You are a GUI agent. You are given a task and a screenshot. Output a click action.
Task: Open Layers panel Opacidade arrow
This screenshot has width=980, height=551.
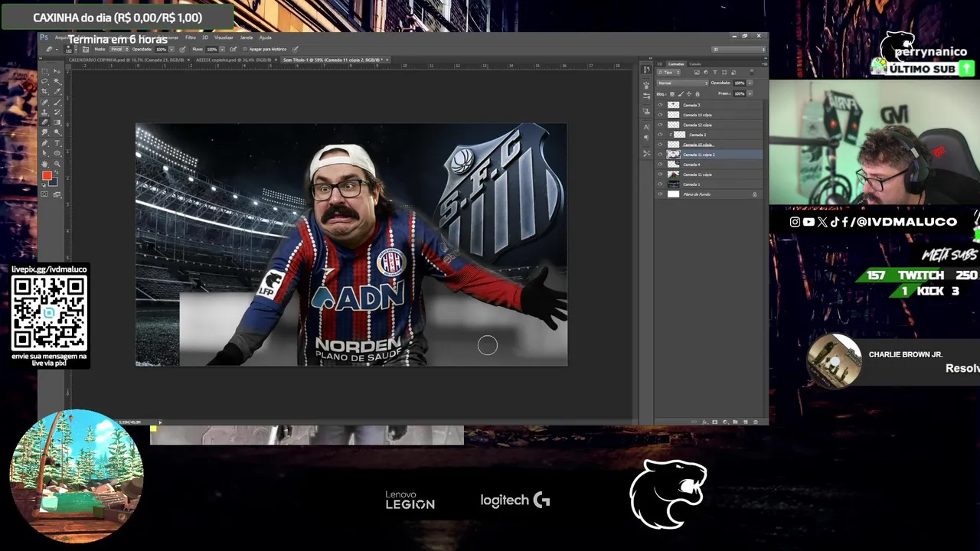(x=750, y=83)
